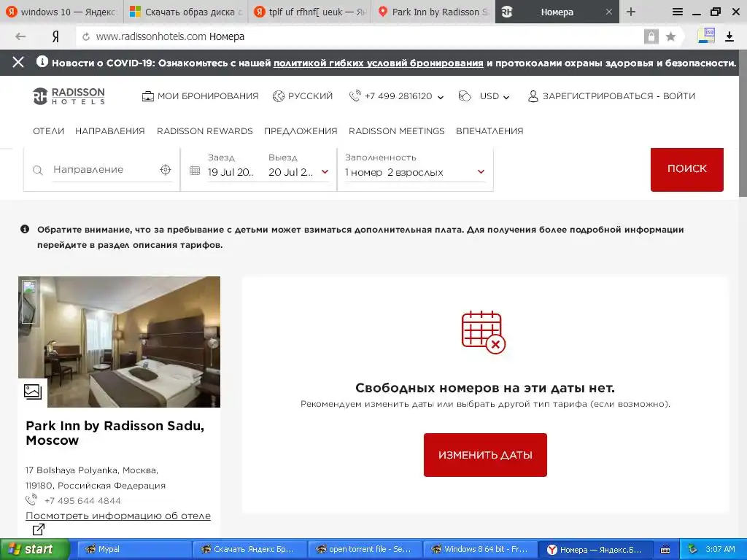The image size is (747, 560).
Task: Switch to tplf uf rfhnf[ ueuk tab
Action: pos(310,12)
